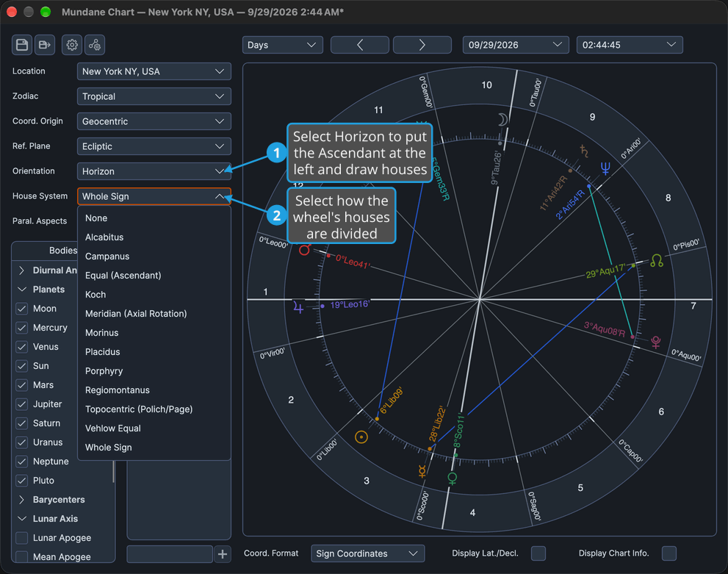This screenshot has height=574, width=728.
Task: Choose Vehlow Equal house system
Action: tap(154, 428)
